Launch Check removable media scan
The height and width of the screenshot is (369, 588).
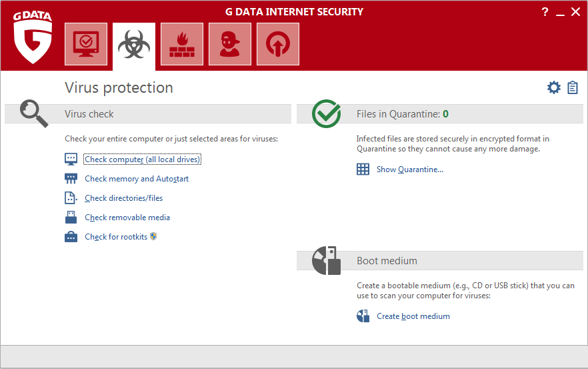pyautogui.click(x=127, y=218)
